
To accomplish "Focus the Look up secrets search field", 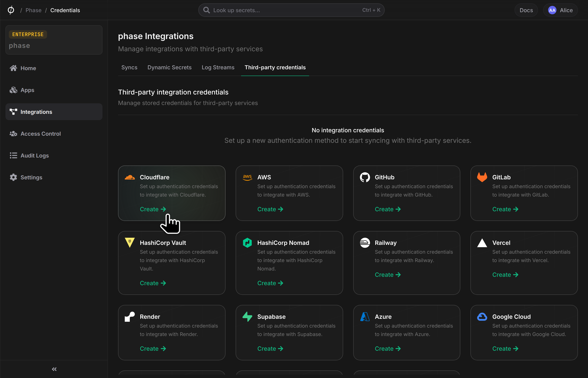I will pyautogui.click(x=291, y=10).
